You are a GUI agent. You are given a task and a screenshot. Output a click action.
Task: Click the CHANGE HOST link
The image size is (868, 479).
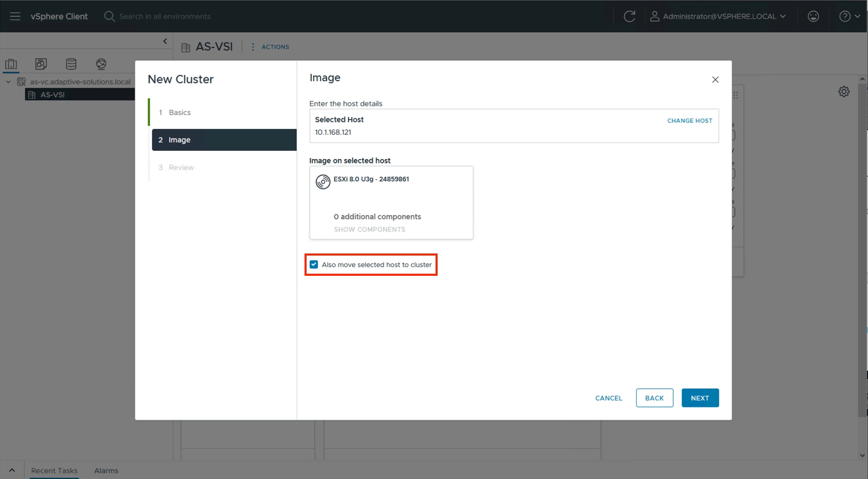[x=689, y=120]
